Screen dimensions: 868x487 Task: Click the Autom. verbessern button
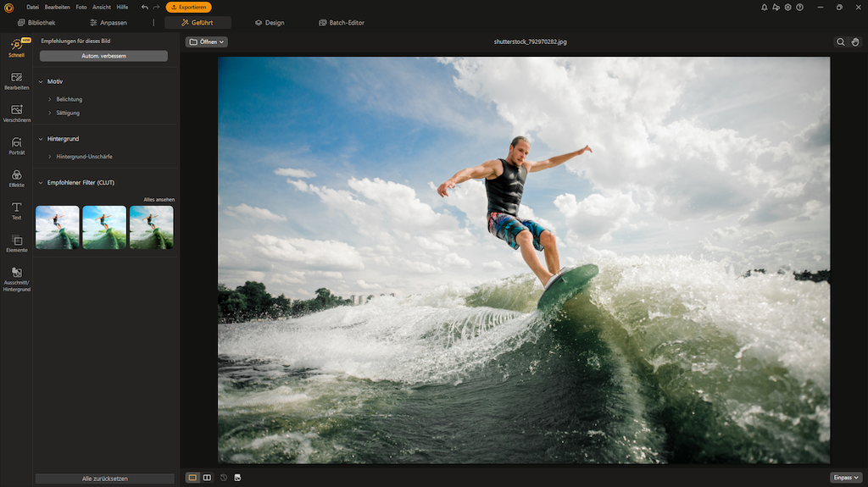103,56
